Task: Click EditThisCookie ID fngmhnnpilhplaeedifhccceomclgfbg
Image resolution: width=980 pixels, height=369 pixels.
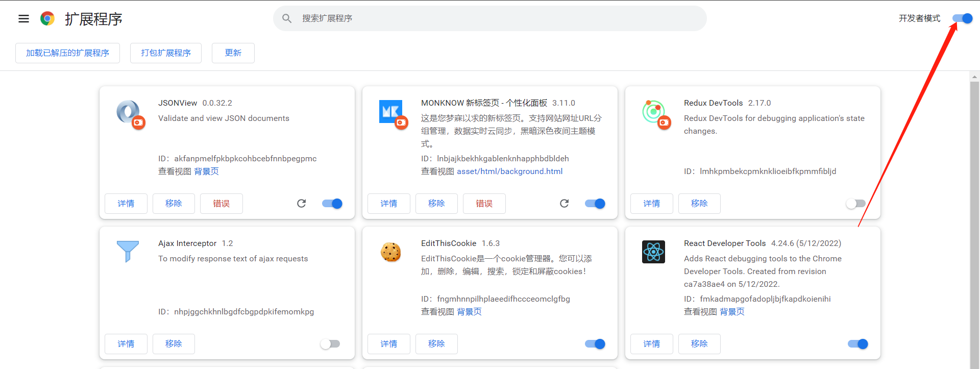Action: (496, 299)
